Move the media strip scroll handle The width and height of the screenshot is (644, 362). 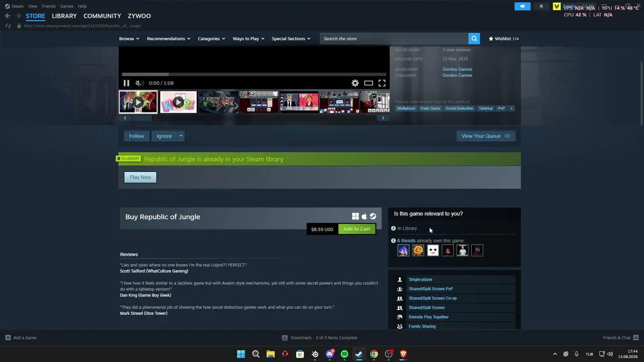(141, 118)
